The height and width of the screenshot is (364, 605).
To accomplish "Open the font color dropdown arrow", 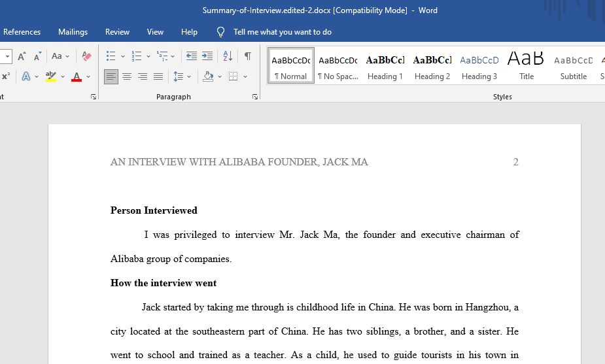I will coord(88,76).
